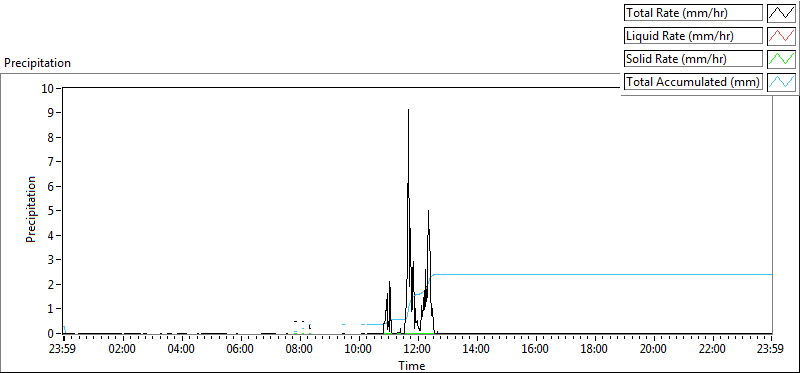Screen dimensions: 800x373
Task: Click the y-axis value 10
Action: click(48, 88)
